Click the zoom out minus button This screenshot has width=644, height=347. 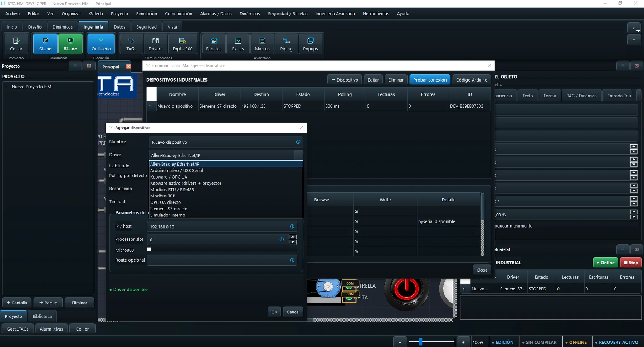point(400,342)
